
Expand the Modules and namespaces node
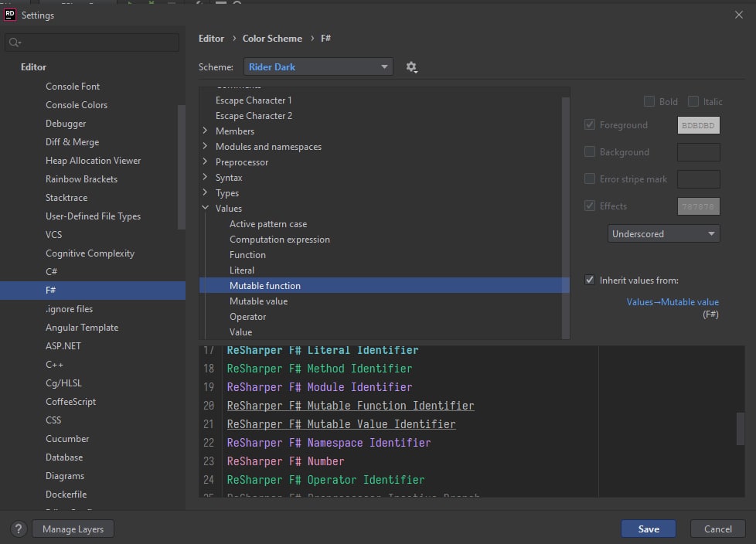pos(206,146)
